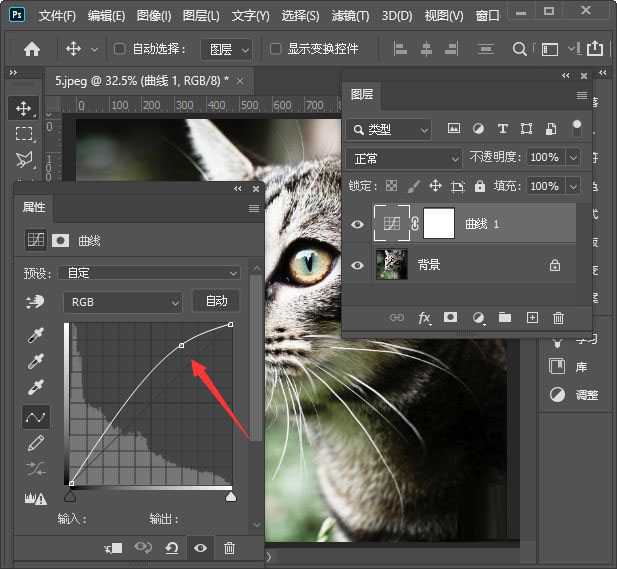The height and width of the screenshot is (569, 617).
Task: Select the pencil draw curve tool
Action: click(x=36, y=442)
